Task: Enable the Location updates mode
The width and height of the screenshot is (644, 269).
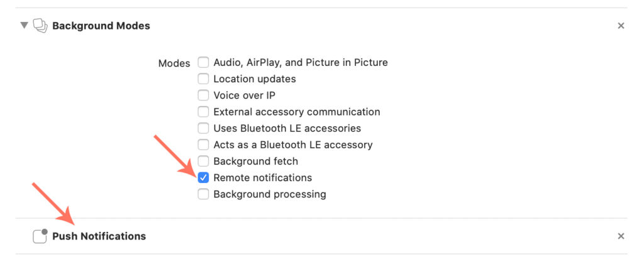Action: coord(203,79)
